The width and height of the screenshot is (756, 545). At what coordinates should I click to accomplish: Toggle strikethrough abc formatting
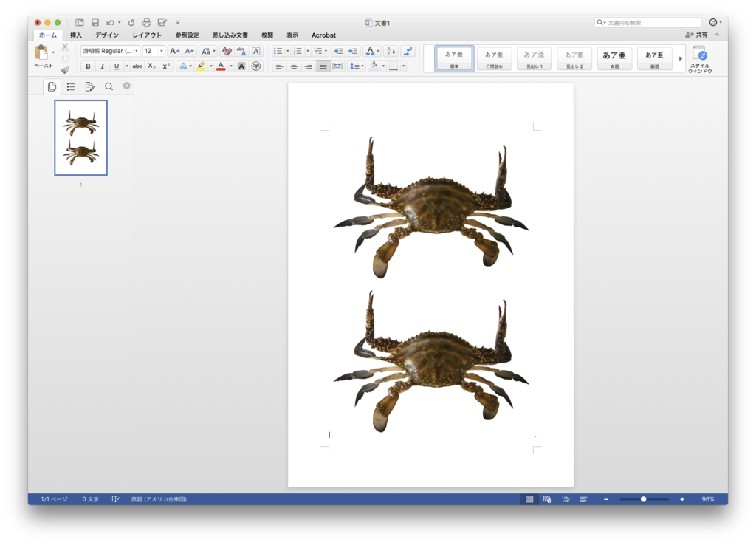(x=137, y=66)
